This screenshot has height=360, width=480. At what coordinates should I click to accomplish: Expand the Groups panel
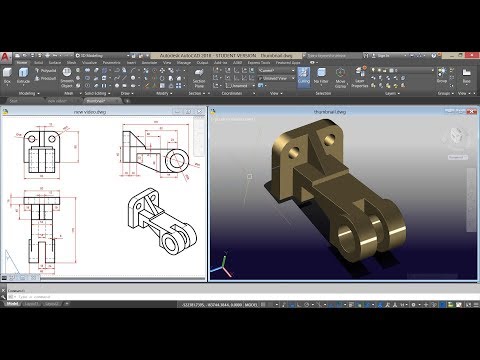click(446, 94)
